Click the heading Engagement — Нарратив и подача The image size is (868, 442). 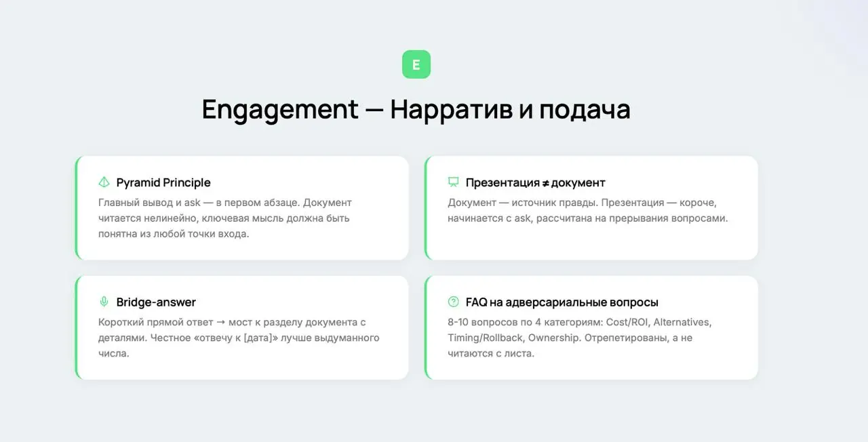416,109
